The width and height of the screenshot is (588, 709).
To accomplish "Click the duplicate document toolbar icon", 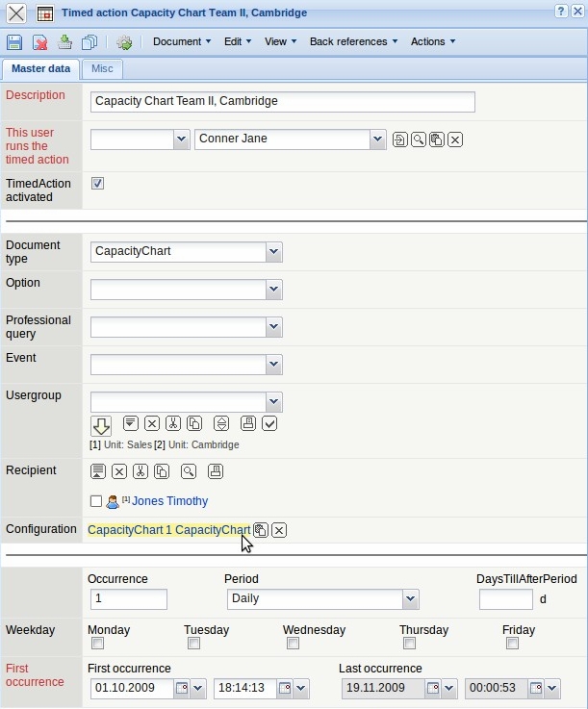I will click(x=89, y=42).
